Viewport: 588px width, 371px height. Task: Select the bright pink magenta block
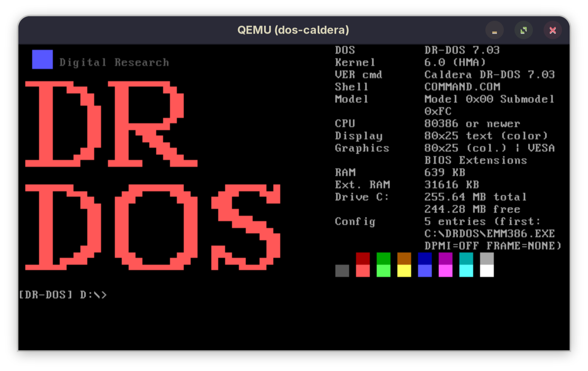(x=445, y=271)
